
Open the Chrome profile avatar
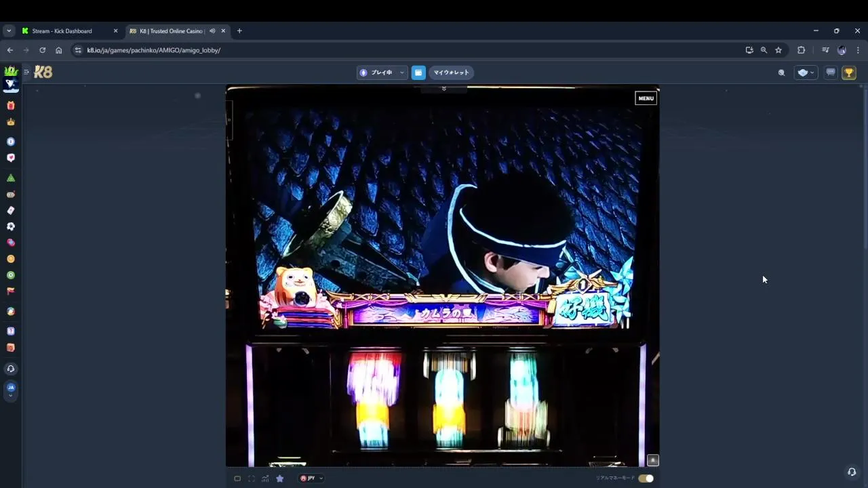click(842, 50)
